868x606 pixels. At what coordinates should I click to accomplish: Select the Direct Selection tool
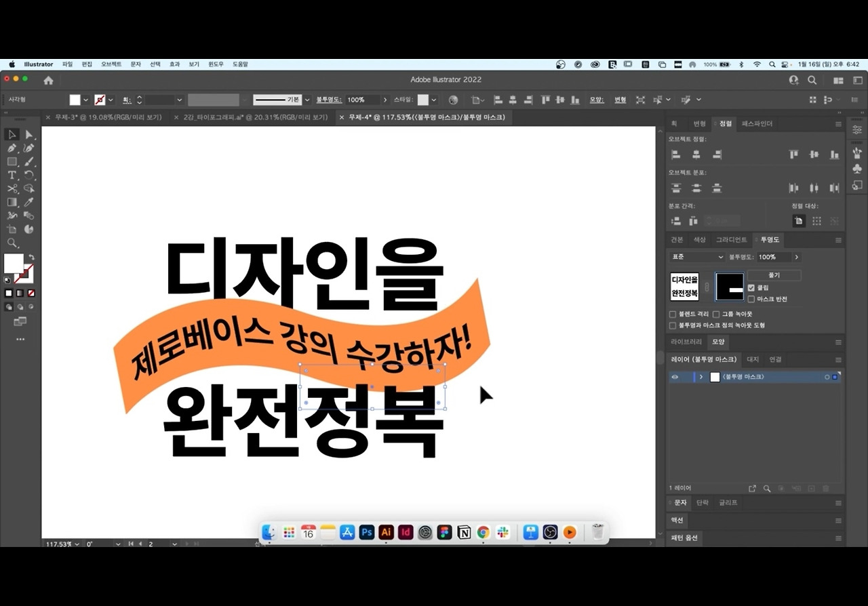coord(29,135)
